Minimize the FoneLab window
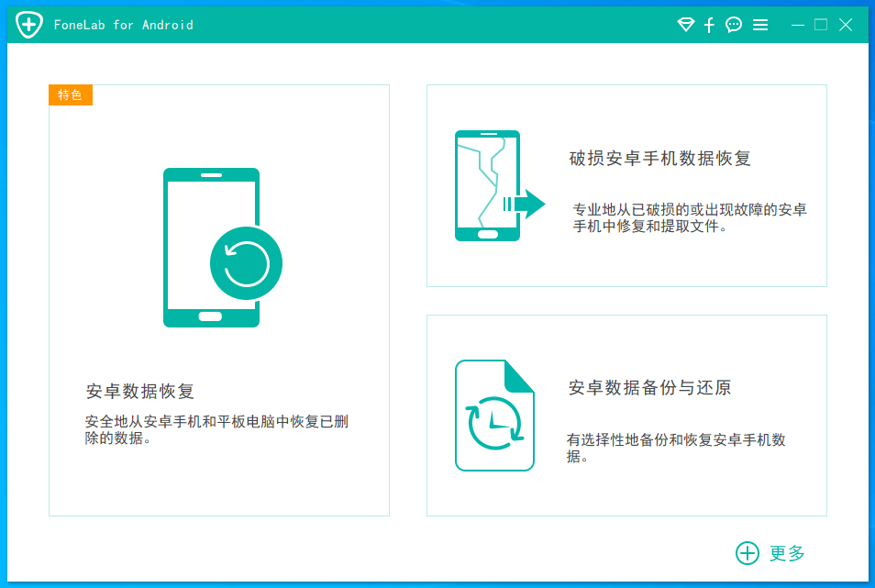The image size is (875, 588). 797,26
